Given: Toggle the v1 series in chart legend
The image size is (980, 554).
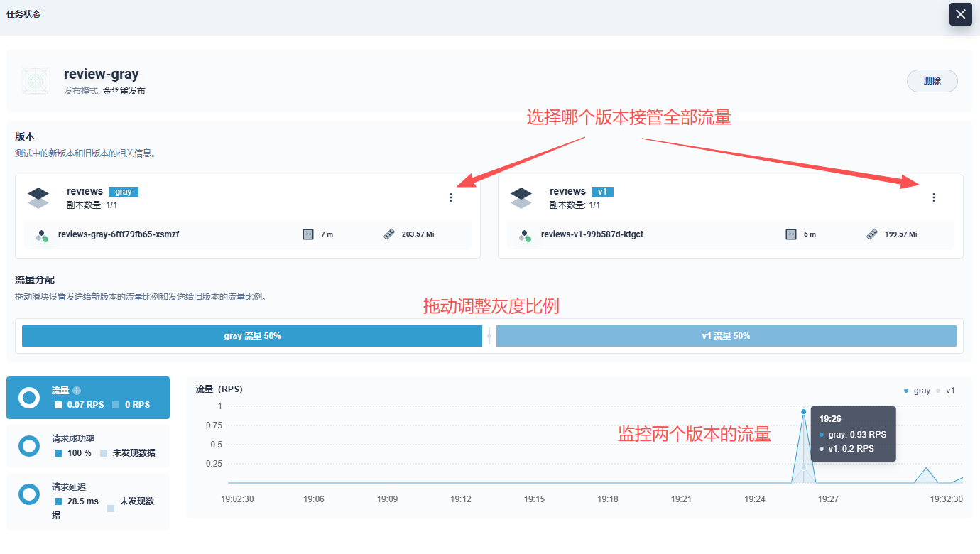Looking at the screenshot, I should point(947,391).
